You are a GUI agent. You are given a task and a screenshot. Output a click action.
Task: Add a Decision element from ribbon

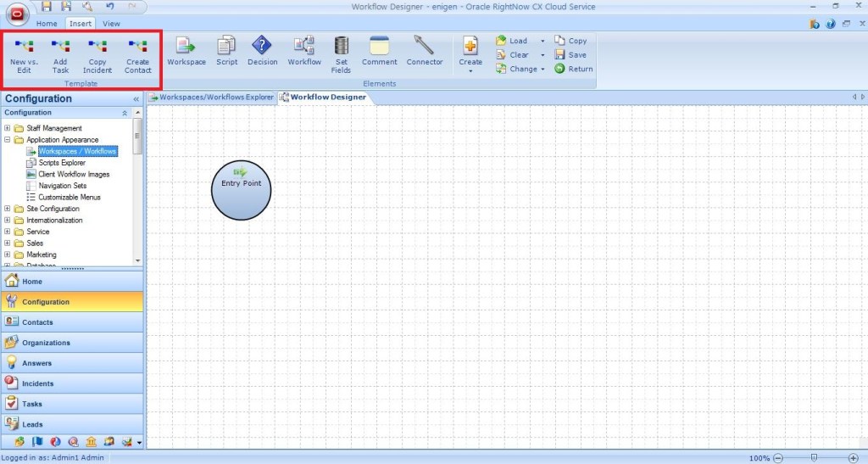pyautogui.click(x=263, y=52)
